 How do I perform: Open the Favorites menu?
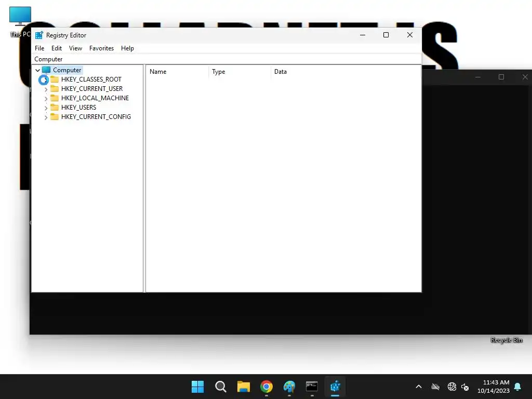(x=101, y=48)
